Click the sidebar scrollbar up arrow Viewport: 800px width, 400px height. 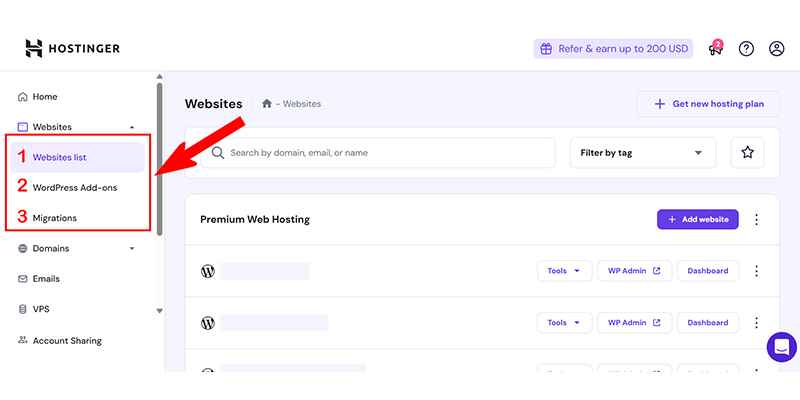coord(160,76)
